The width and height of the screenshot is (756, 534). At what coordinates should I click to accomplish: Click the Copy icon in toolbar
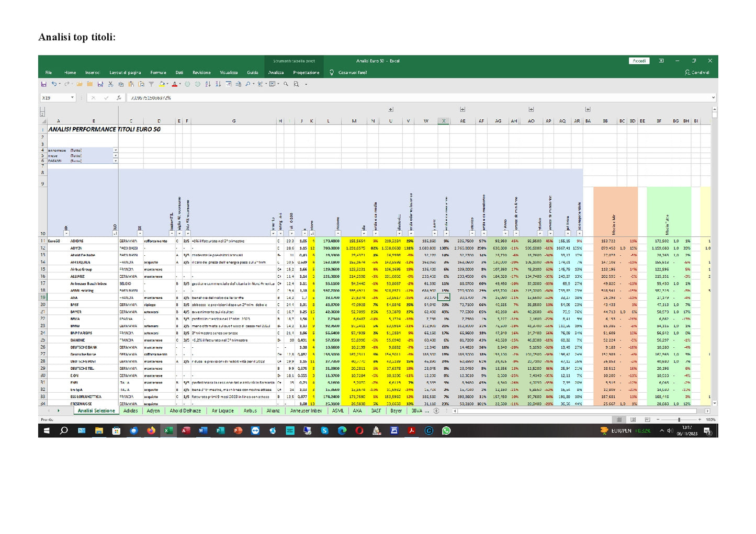[121, 84]
